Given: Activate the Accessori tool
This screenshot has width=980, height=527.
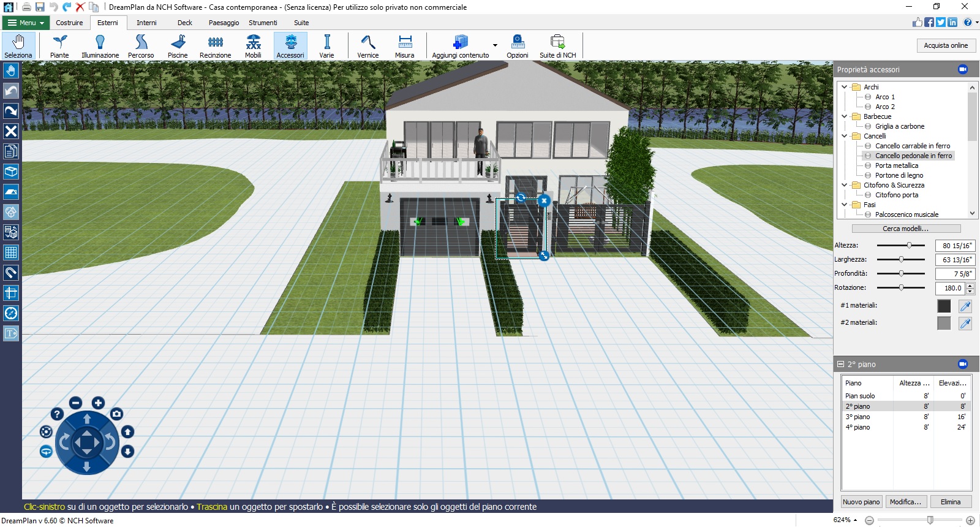Looking at the screenshot, I should [x=290, y=46].
